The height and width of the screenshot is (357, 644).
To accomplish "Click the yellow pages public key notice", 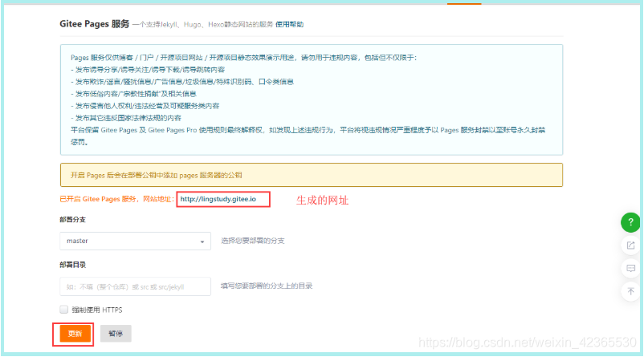I will point(311,175).
